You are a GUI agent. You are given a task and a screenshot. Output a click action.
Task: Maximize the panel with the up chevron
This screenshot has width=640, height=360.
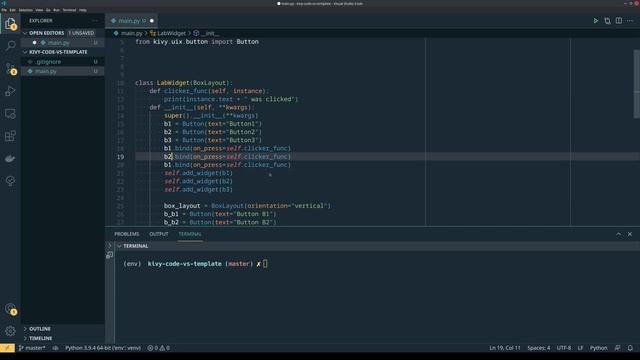[618, 234]
